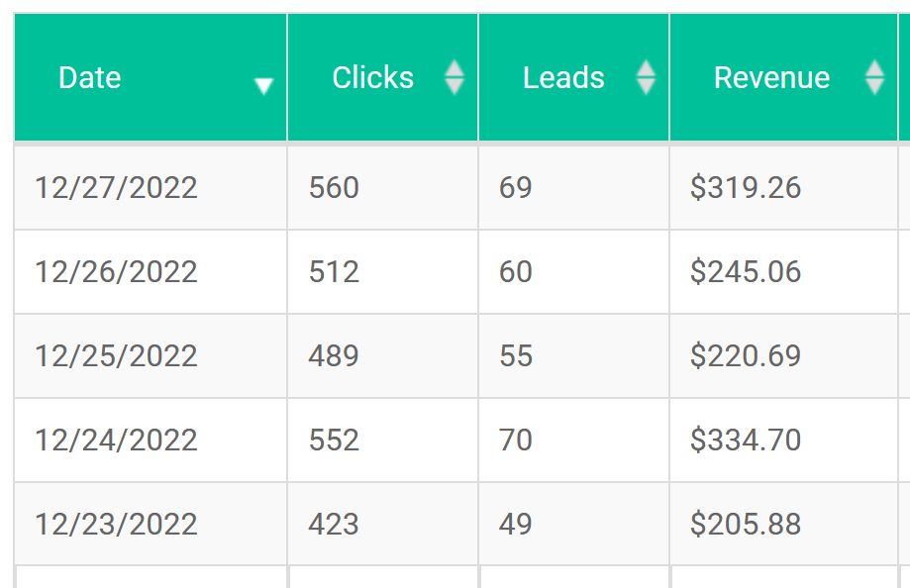
Task: Click the Date column sort arrow
Action: [x=263, y=86]
